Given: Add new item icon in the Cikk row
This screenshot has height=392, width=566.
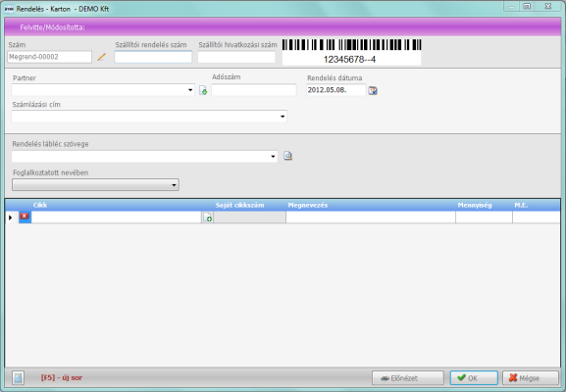Looking at the screenshot, I should [208, 218].
